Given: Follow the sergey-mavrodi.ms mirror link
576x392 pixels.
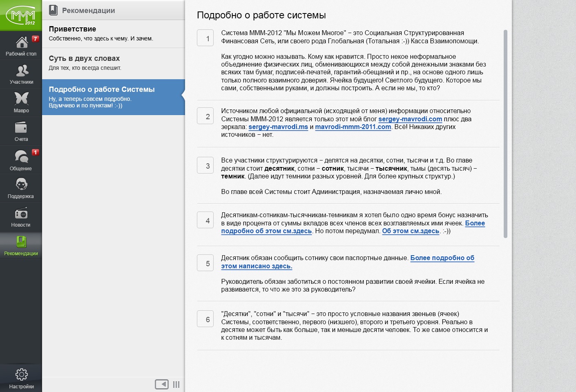Looking at the screenshot, I should [278, 127].
